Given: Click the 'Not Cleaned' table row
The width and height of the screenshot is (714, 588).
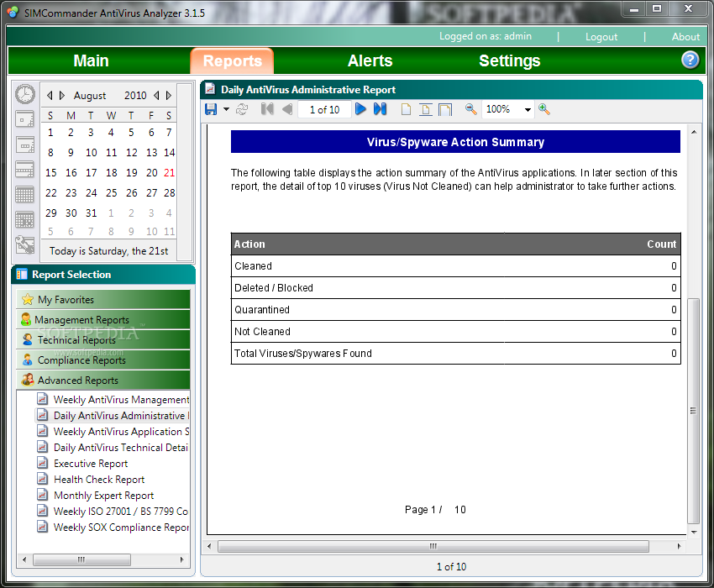Looking at the screenshot, I should coord(455,332).
